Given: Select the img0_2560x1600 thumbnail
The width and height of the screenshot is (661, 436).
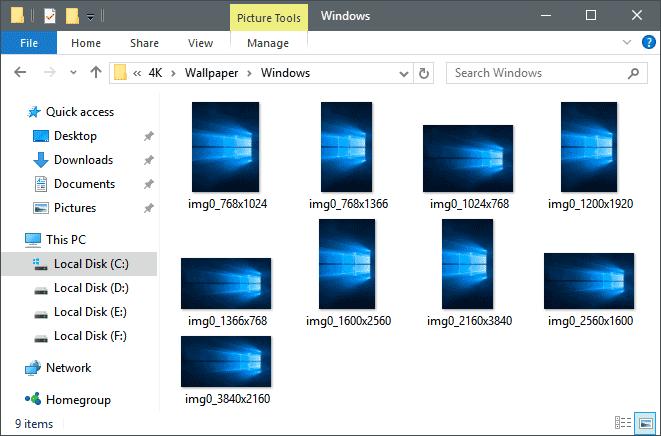Looking at the screenshot, I should 589,281.
